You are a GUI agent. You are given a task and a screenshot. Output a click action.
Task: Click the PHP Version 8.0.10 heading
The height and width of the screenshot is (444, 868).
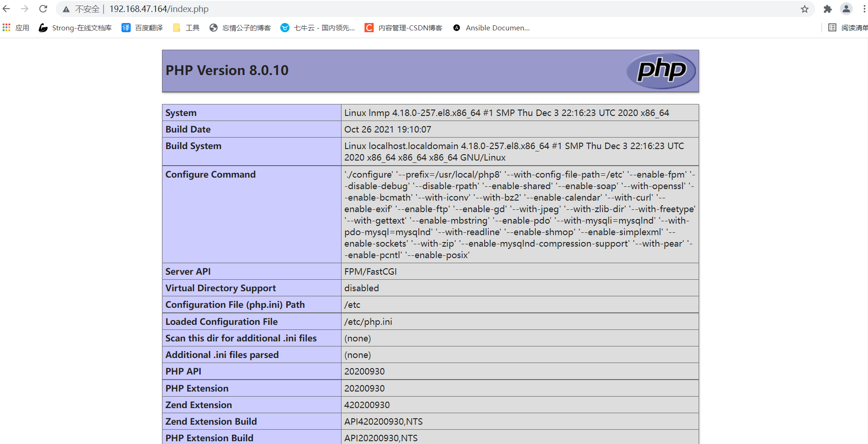(227, 70)
